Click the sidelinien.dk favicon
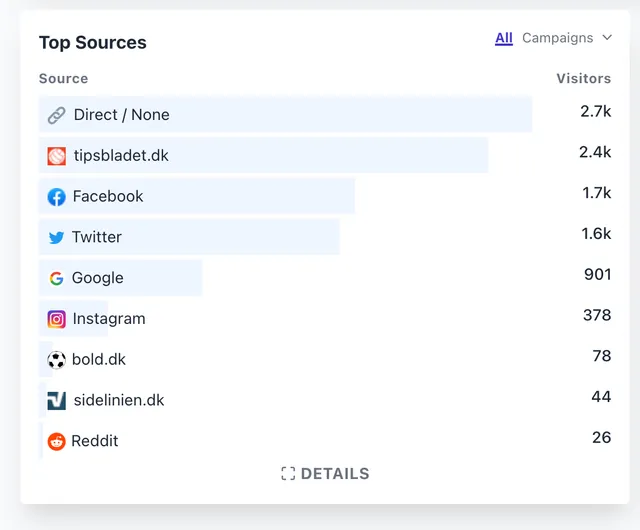The width and height of the screenshot is (640, 530). point(57,401)
